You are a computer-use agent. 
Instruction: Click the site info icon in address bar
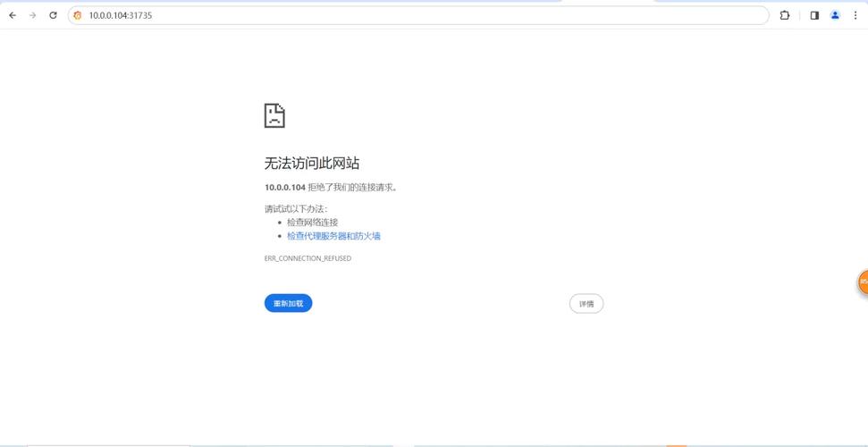pyautogui.click(x=78, y=15)
